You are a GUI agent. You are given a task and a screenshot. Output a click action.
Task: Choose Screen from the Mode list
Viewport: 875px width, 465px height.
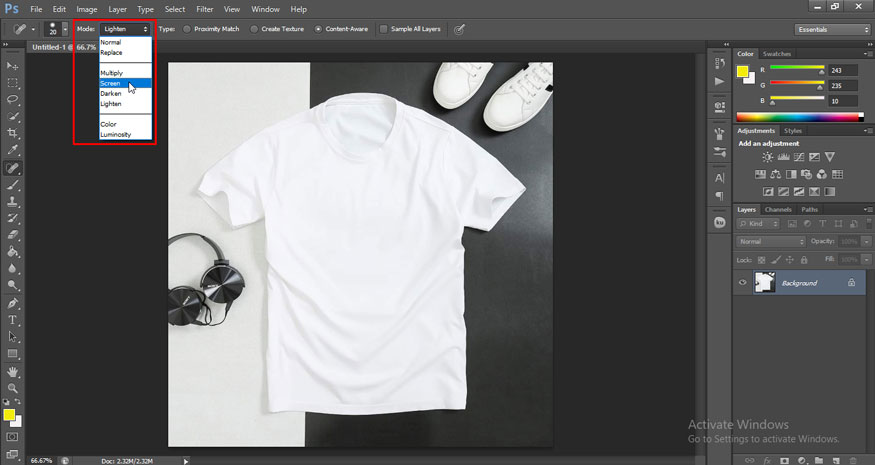click(111, 83)
